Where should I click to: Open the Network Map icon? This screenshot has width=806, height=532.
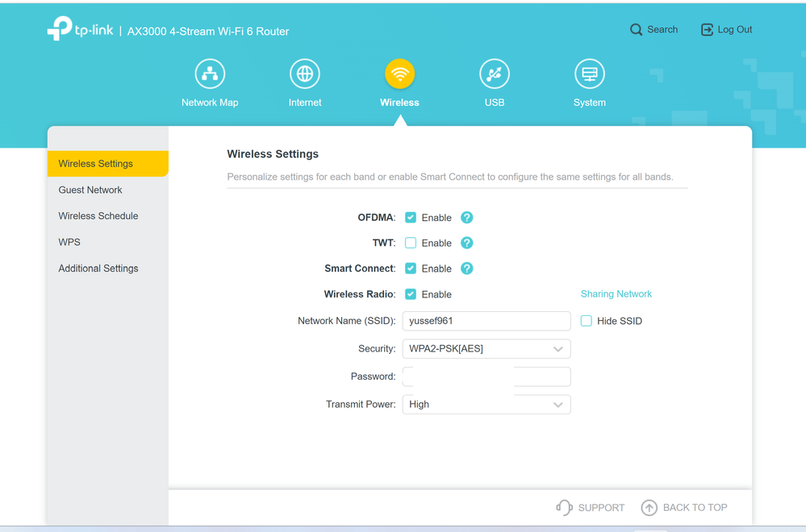tap(210, 74)
